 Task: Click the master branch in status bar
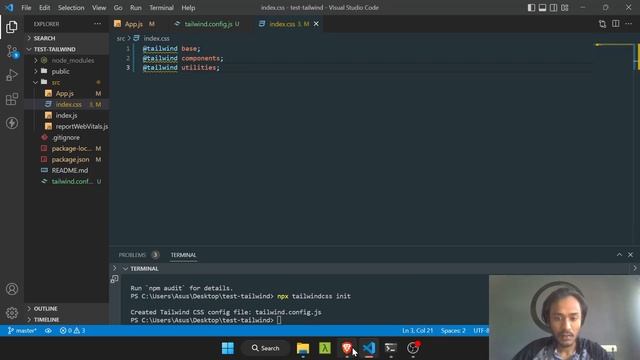(x=22, y=331)
